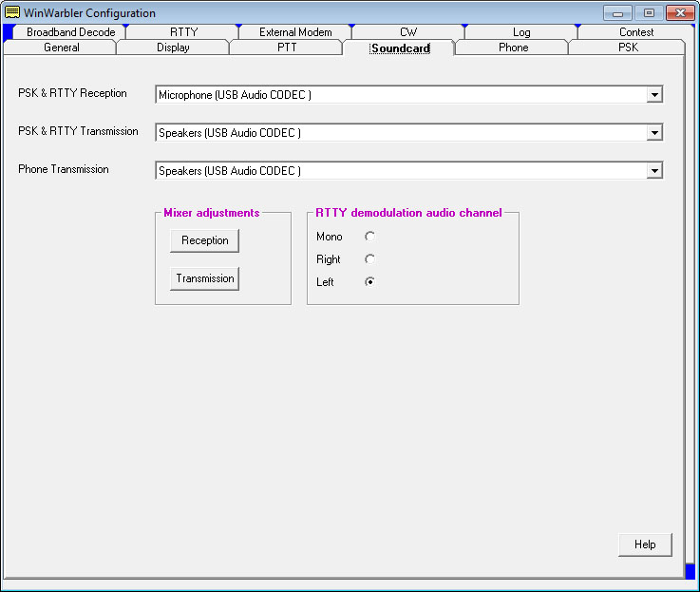The width and height of the screenshot is (700, 592).
Task: Open Reception mixer adjustments
Action: (x=204, y=240)
